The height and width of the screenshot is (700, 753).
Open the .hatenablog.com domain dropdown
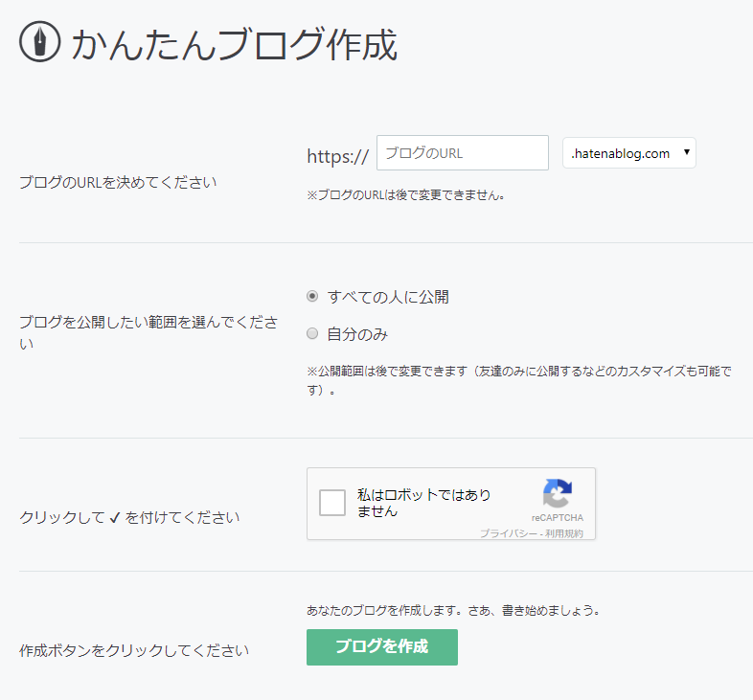[628, 153]
